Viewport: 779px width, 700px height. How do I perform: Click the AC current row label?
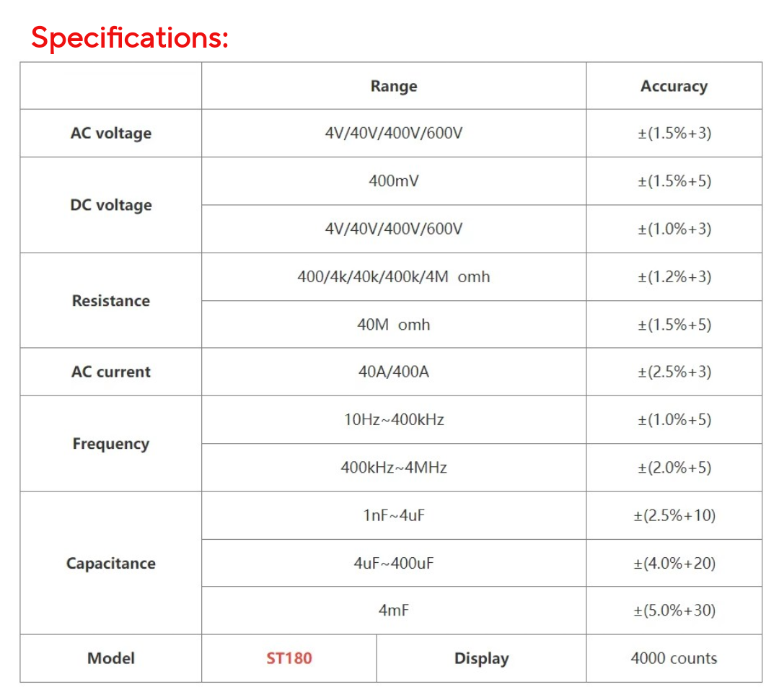pos(111,372)
